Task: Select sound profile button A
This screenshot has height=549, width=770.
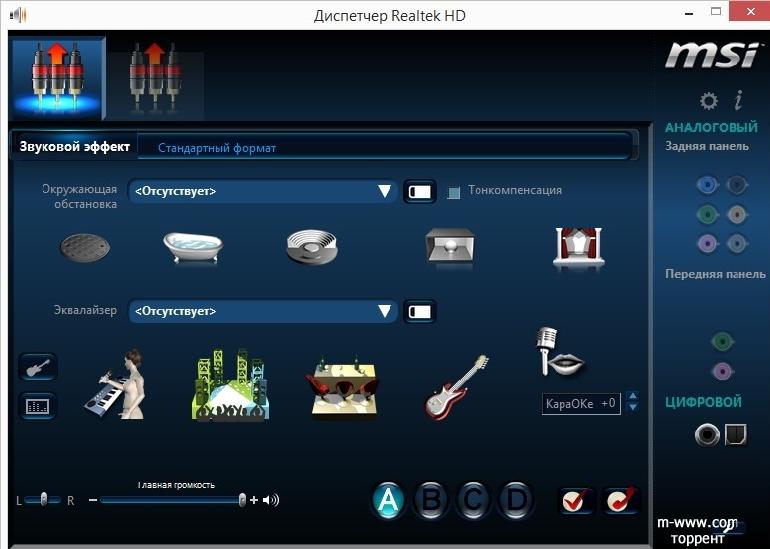Action: (x=388, y=500)
